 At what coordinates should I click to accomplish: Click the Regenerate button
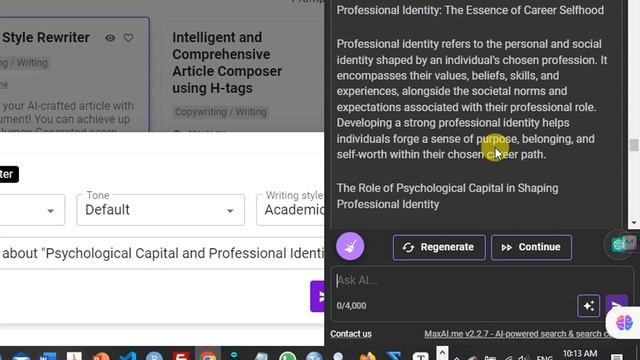point(439,247)
